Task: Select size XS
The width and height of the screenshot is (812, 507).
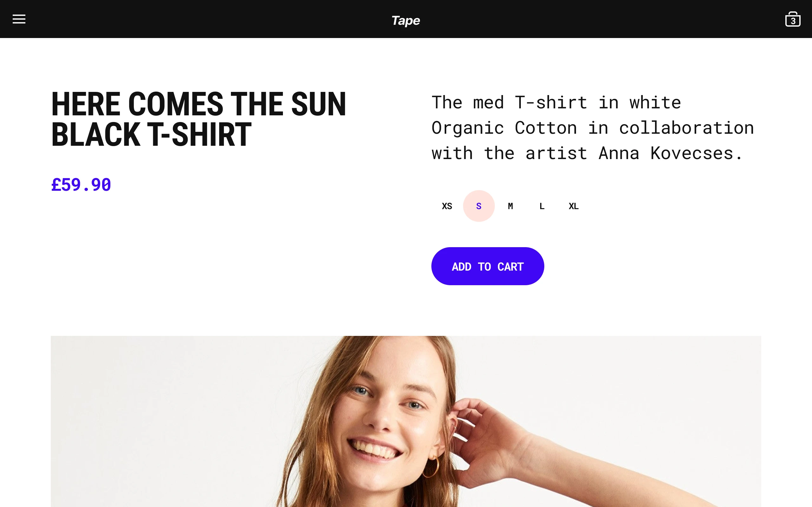Action: point(447,206)
